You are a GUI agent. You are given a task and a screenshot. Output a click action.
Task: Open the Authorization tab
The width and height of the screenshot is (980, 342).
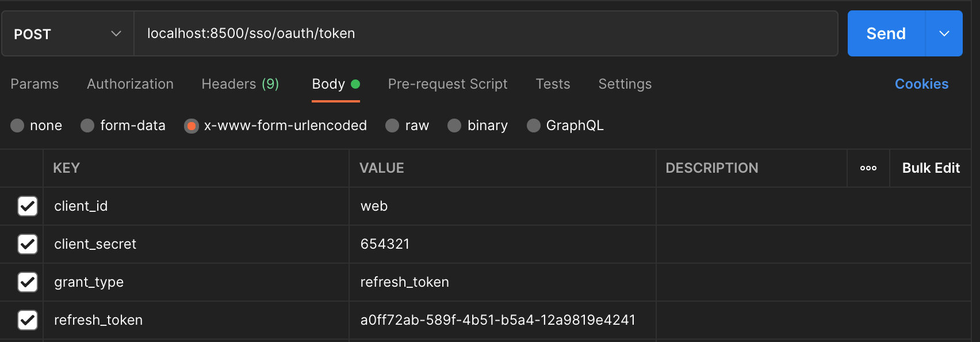tap(130, 84)
